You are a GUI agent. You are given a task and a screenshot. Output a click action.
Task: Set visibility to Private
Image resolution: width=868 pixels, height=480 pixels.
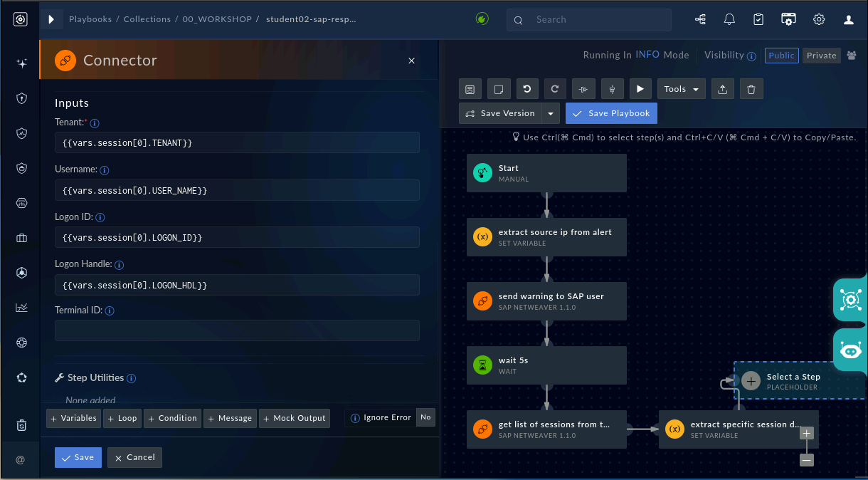point(822,56)
